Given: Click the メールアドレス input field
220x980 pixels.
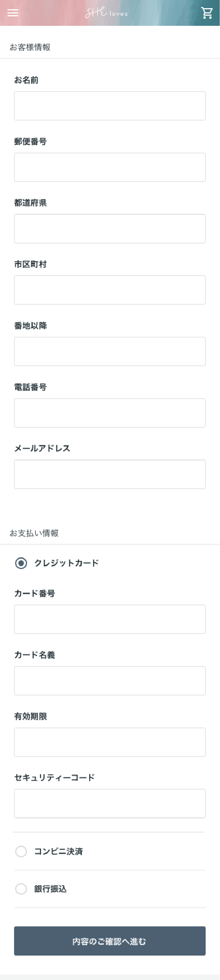Looking at the screenshot, I should (x=110, y=474).
